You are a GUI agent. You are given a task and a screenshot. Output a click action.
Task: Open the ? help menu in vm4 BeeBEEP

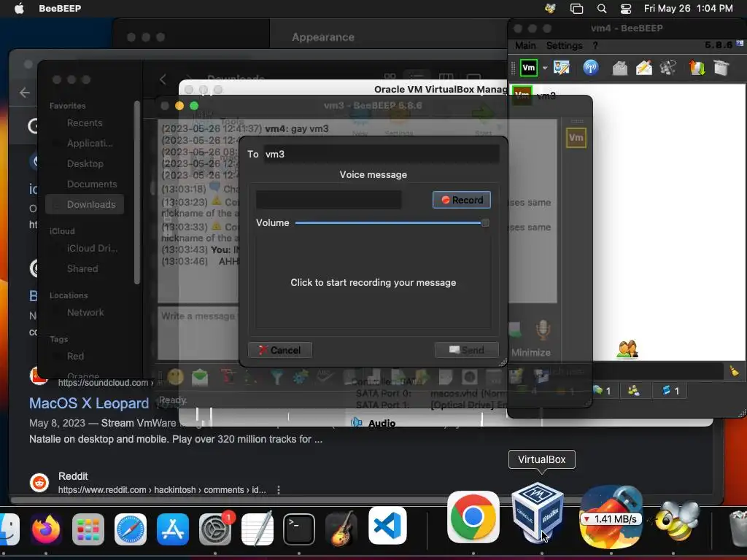click(595, 46)
